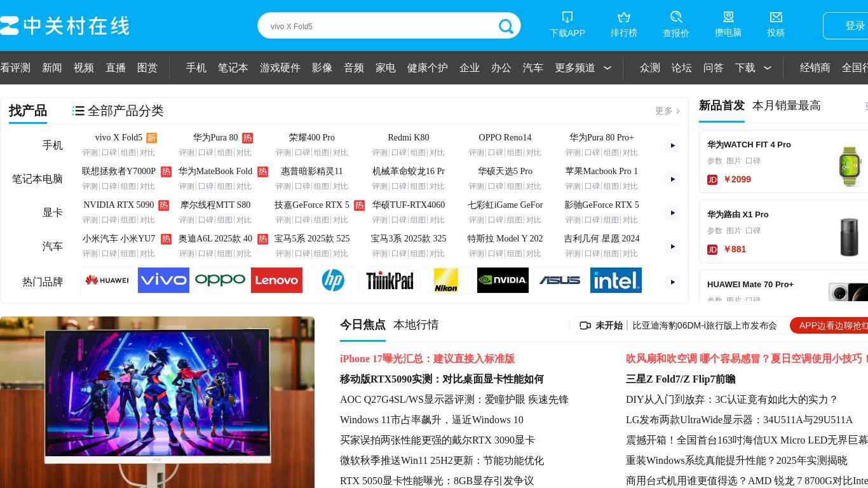Open vivo X Fold5 product link
868x488 pixels.
click(x=119, y=138)
